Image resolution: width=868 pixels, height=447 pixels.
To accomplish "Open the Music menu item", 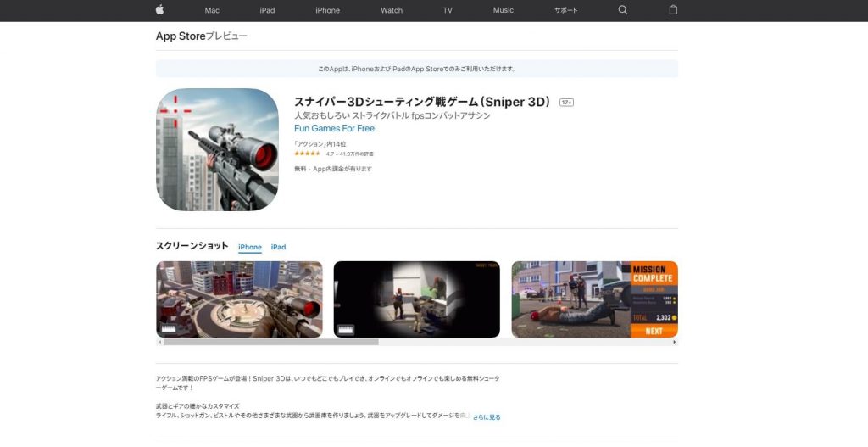I will pos(504,10).
